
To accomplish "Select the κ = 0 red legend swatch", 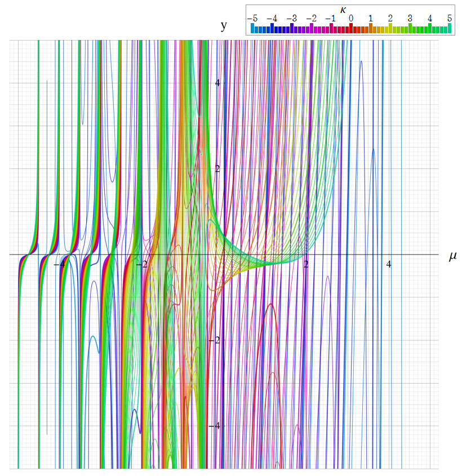I will pos(351,28).
